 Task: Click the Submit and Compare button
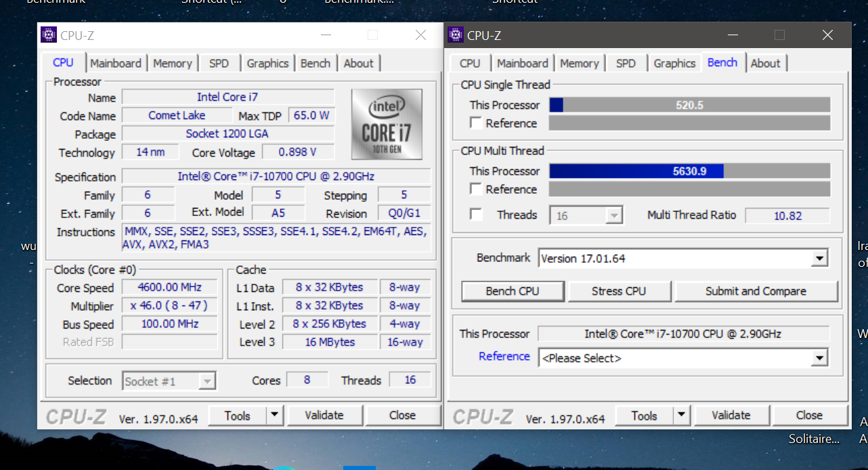(x=756, y=291)
